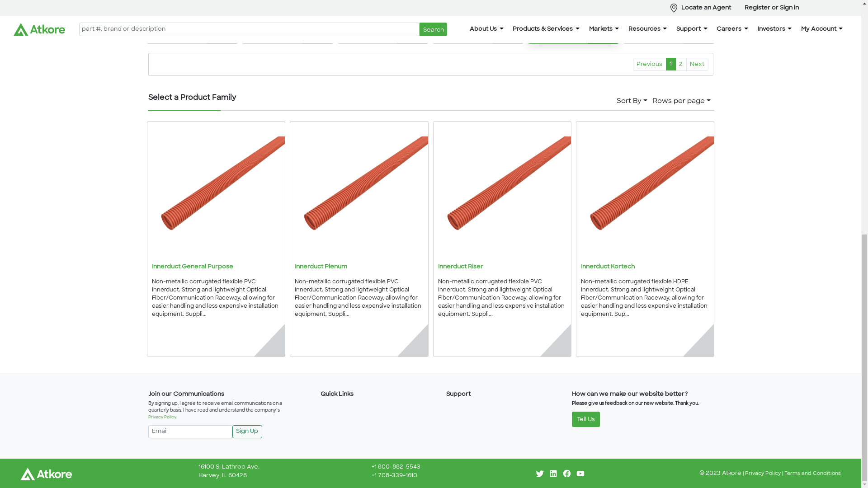Click Locate an Agent link
Image resolution: width=868 pixels, height=488 pixels.
coord(706,8)
